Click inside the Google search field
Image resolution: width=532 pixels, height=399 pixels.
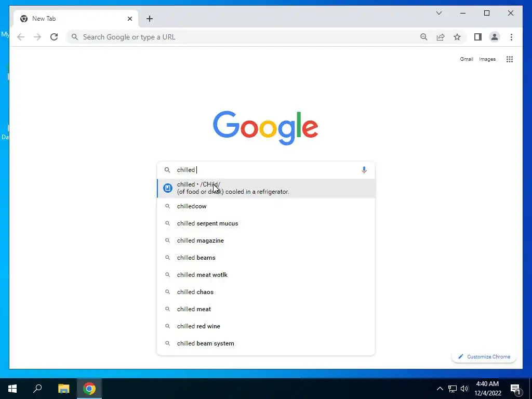[x=265, y=170]
